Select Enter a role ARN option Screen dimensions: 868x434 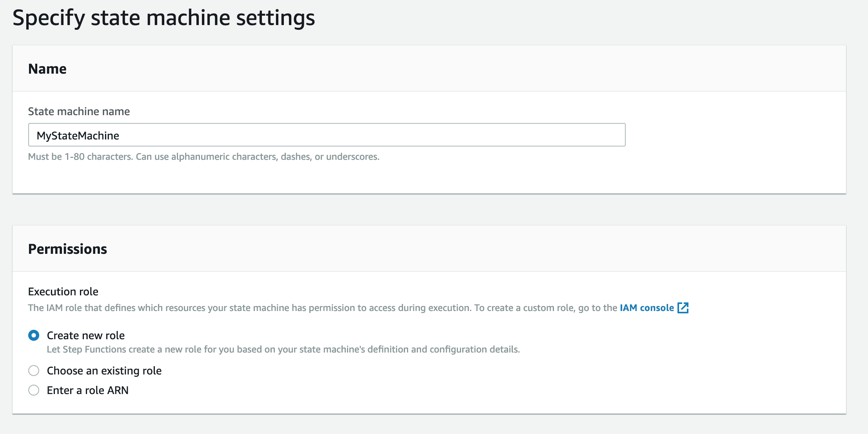pos(34,390)
